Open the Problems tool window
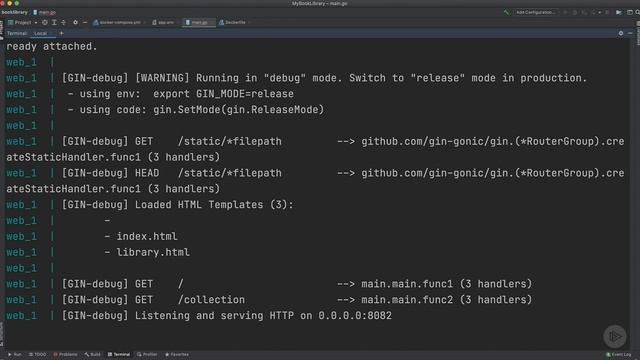This screenshot has height=360, width=640. pyautogui.click(x=65, y=354)
